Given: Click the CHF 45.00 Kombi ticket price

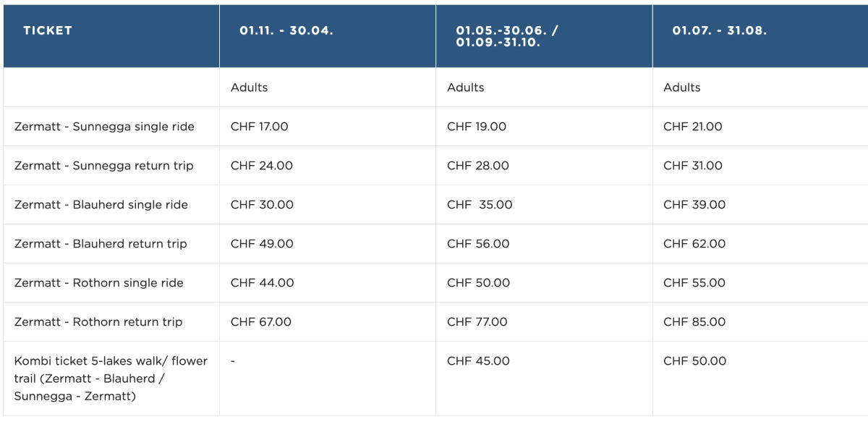Looking at the screenshot, I should pos(478,361).
